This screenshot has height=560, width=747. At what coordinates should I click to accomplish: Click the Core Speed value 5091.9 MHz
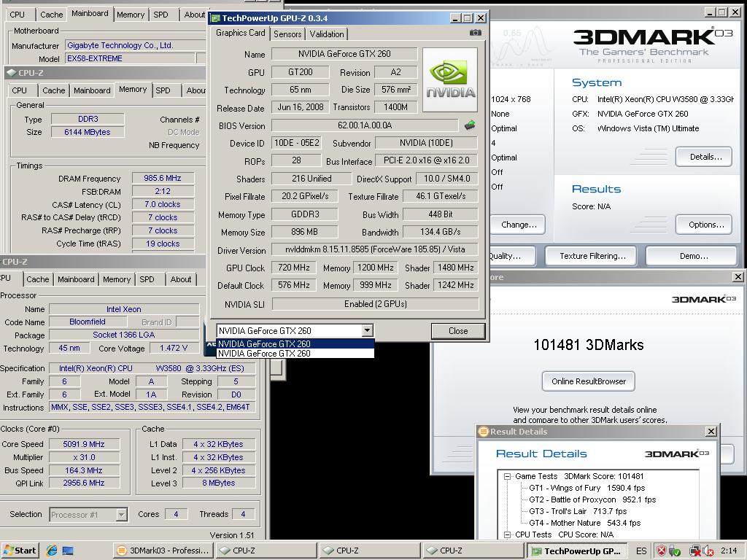(84, 444)
